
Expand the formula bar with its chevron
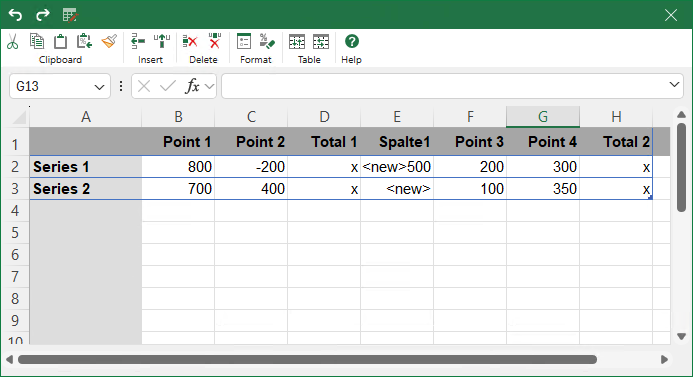coord(674,84)
